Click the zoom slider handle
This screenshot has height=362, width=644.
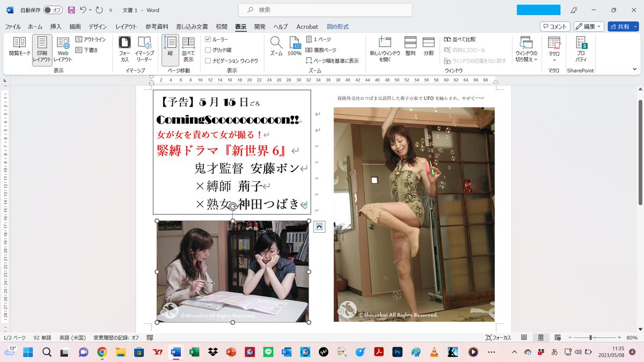591,338
